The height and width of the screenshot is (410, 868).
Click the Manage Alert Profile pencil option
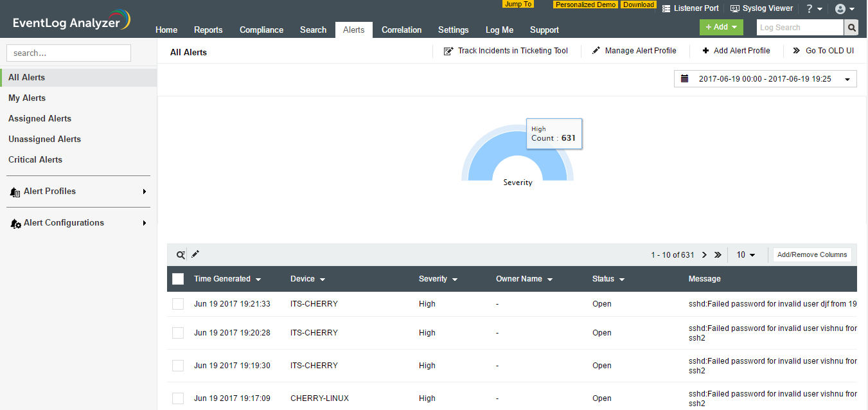click(x=634, y=51)
